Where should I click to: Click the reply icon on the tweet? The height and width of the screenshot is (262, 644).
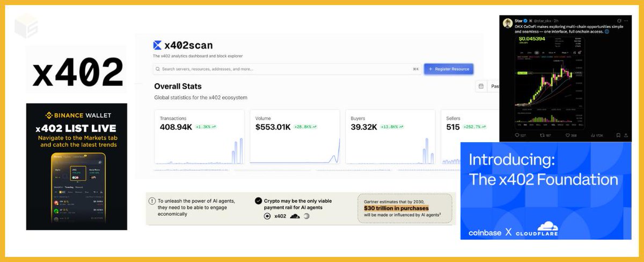[x=517, y=135]
